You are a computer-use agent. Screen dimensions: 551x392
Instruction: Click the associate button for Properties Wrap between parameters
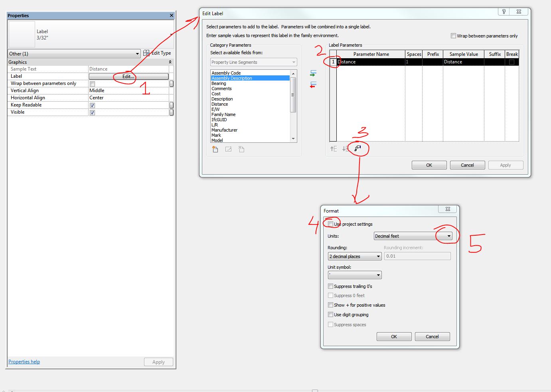[172, 84]
